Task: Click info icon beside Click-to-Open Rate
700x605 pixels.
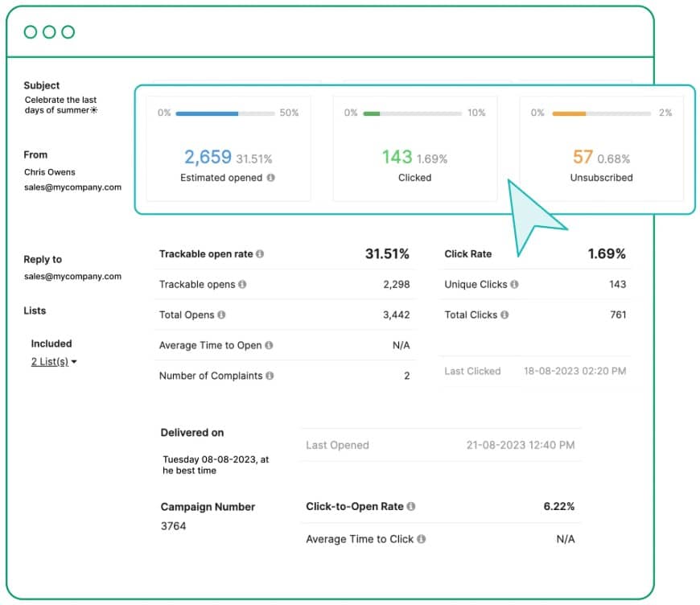Action: [x=411, y=506]
